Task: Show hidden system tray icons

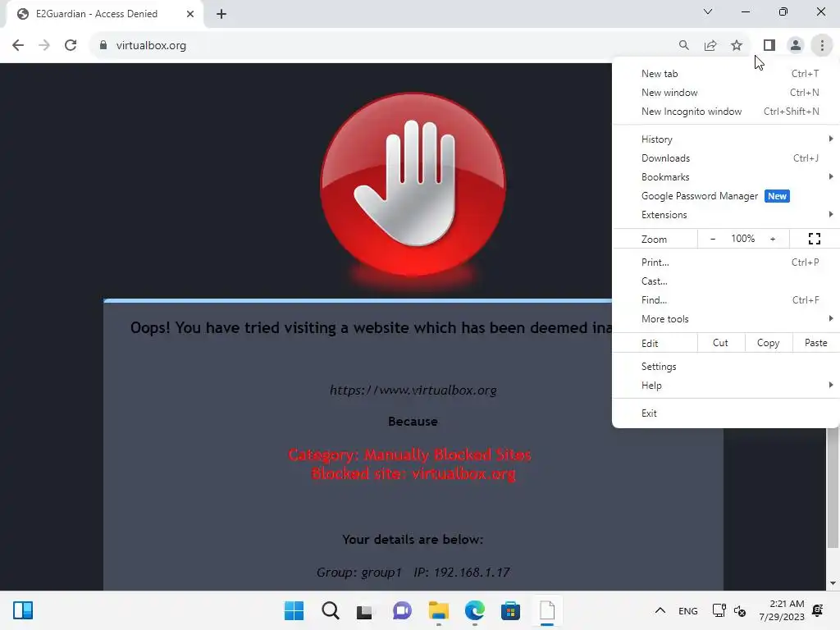Action: pos(660,610)
